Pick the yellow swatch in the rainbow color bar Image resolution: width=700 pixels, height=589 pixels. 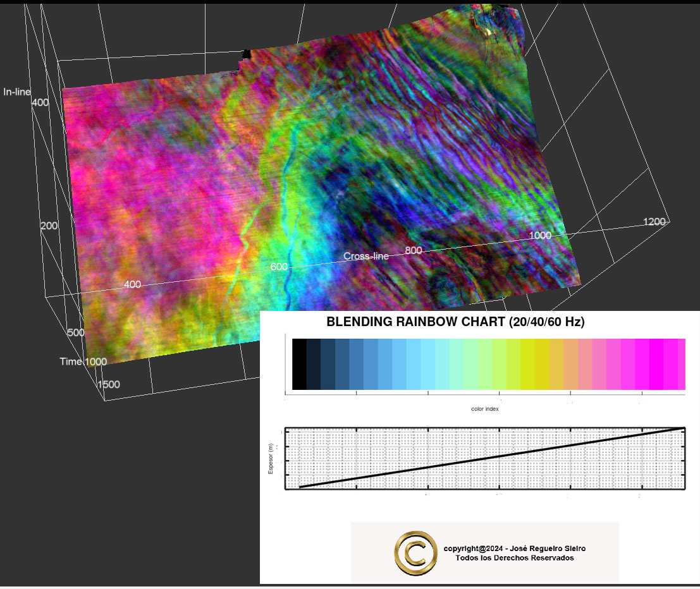[528, 364]
